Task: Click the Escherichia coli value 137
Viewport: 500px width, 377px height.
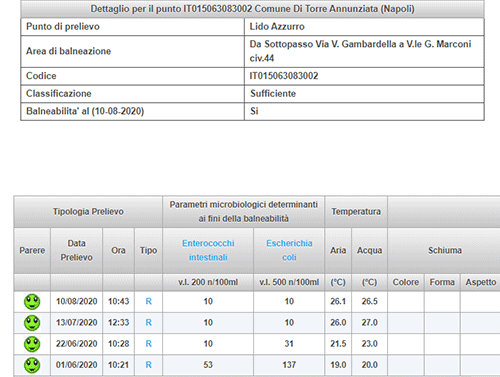Action: (x=289, y=365)
